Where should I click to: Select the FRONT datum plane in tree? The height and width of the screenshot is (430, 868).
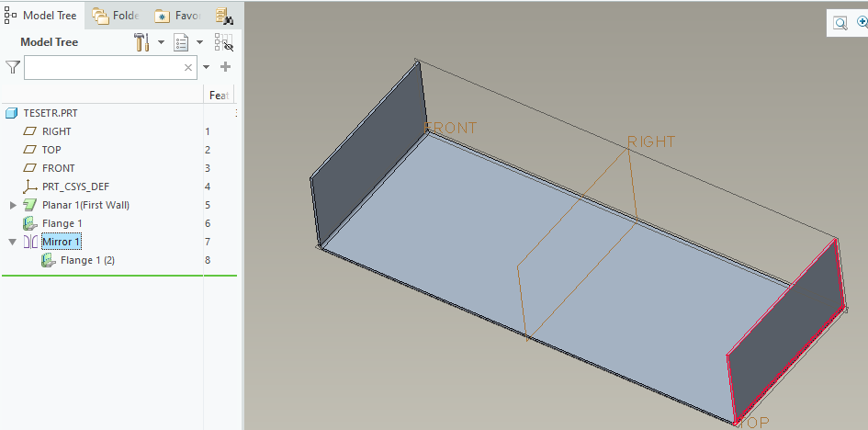(x=58, y=168)
